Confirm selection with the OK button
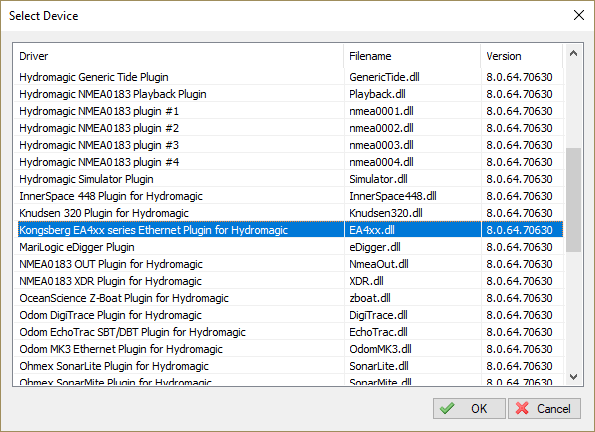Image resolution: width=595 pixels, height=432 pixels. [469, 408]
